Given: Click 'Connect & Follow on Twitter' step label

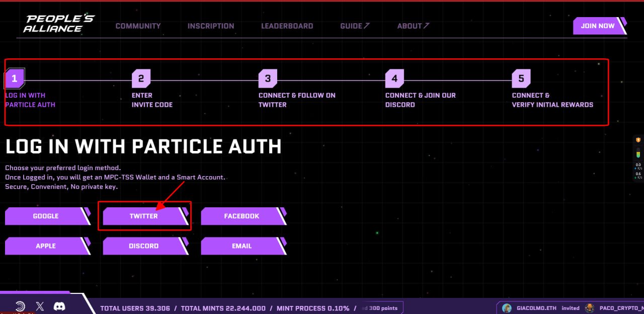Looking at the screenshot, I should (x=297, y=100).
